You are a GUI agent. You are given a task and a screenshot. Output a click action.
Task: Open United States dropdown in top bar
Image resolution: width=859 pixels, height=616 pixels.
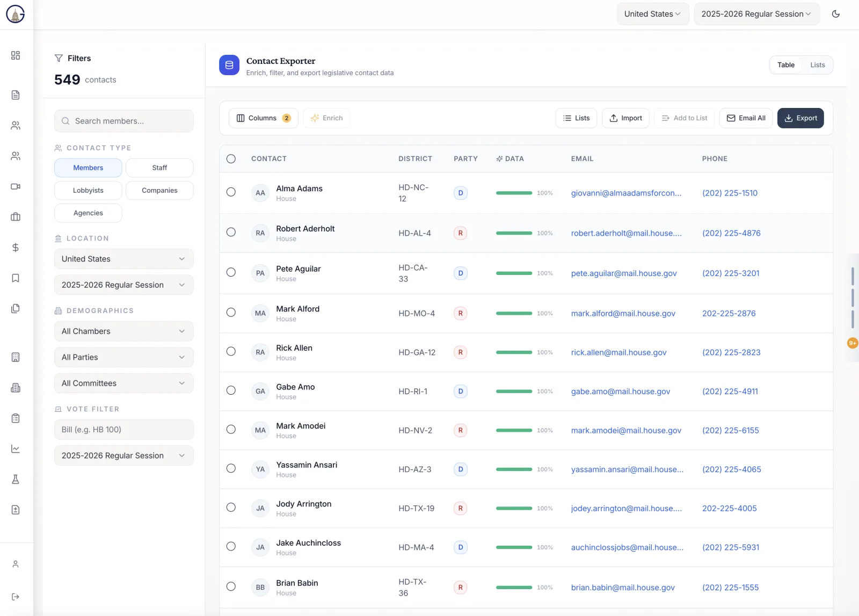tap(653, 14)
